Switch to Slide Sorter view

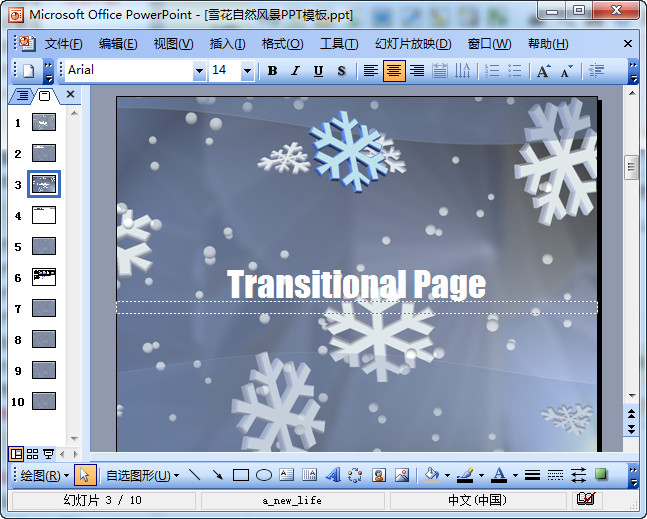pyautogui.click(x=32, y=454)
